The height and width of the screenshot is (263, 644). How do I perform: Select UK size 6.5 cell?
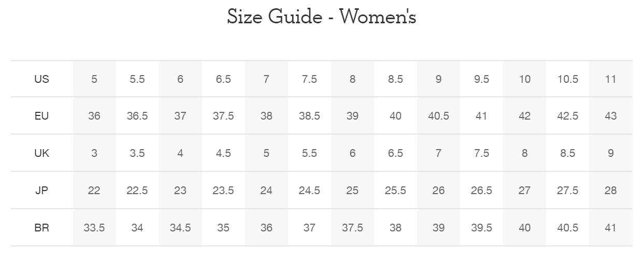coord(395,153)
